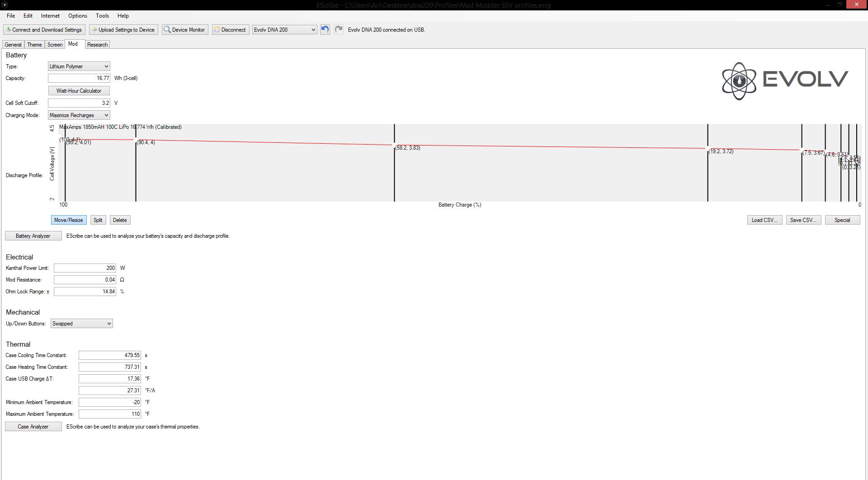Open the Device Monitor
The width and height of the screenshot is (868, 480).
pyautogui.click(x=185, y=30)
